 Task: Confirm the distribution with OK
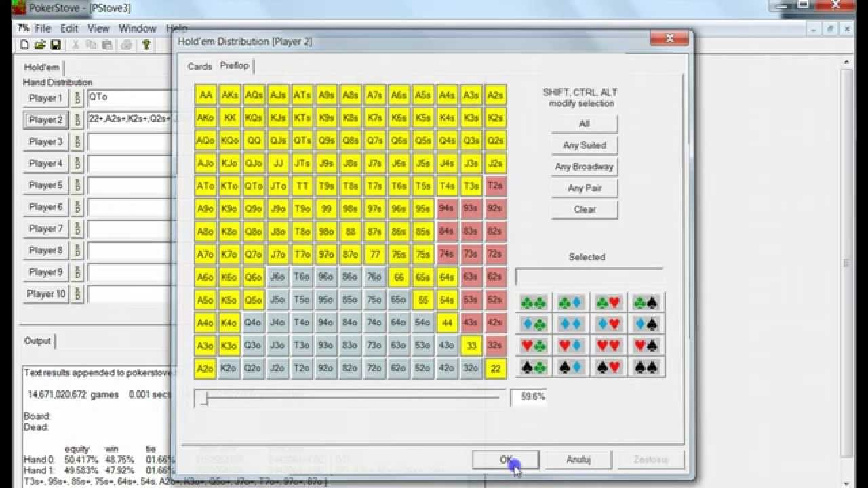point(506,460)
